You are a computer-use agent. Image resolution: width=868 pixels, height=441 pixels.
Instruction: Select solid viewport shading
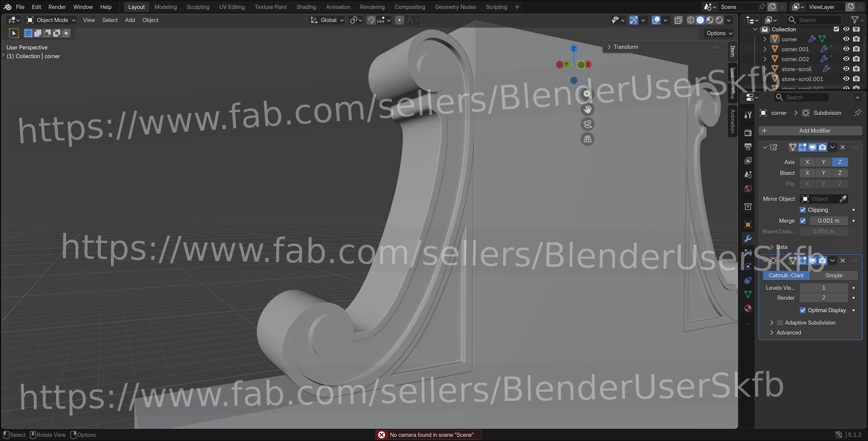pos(700,20)
